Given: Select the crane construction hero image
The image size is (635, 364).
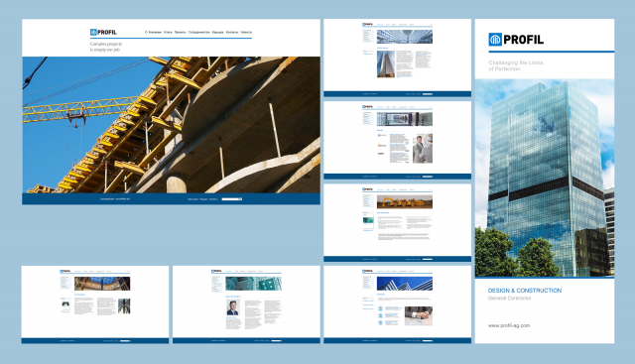Looking at the screenshot, I should pos(171,125).
